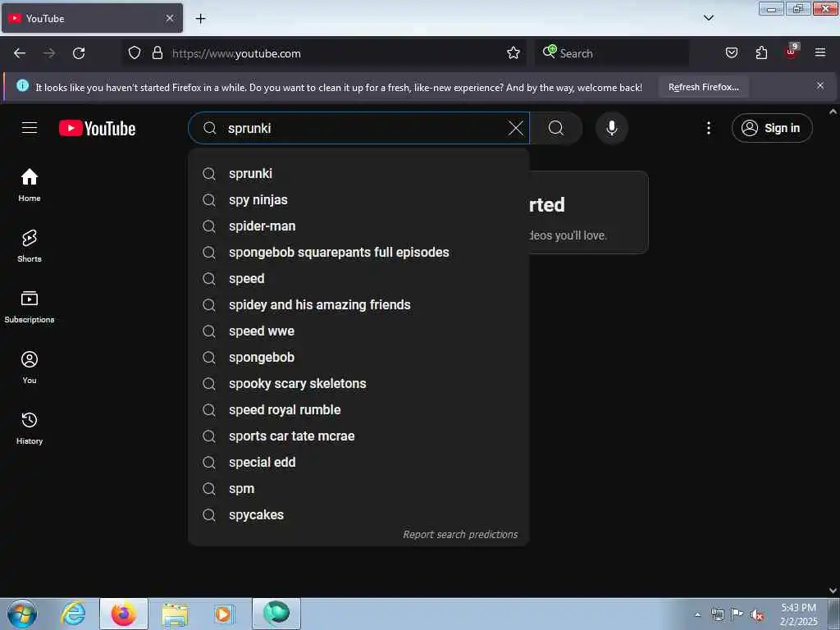Click Refresh Firefox button

703,87
